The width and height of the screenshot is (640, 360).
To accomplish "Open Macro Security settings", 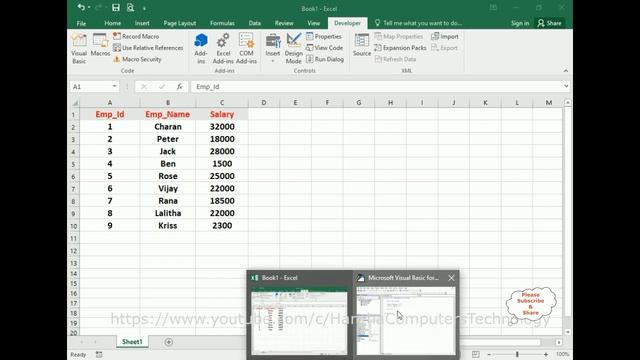I will 137,59.
